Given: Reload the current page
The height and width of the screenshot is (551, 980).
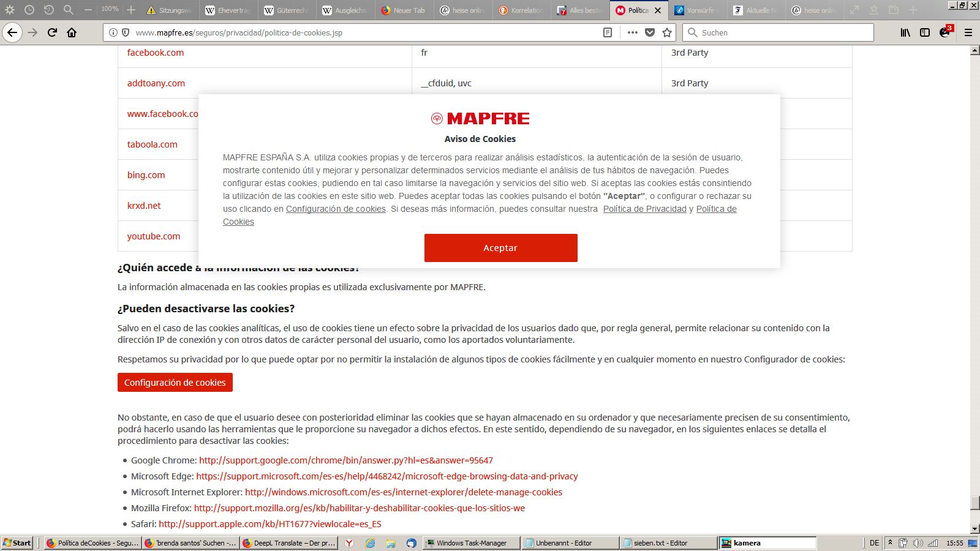Looking at the screenshot, I should 52,32.
